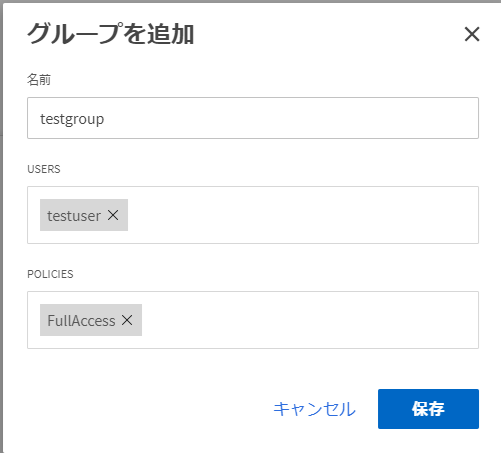Click dimmed overlay strip left of dialog
Viewport: 501px width, 453px height.
(1, 233)
